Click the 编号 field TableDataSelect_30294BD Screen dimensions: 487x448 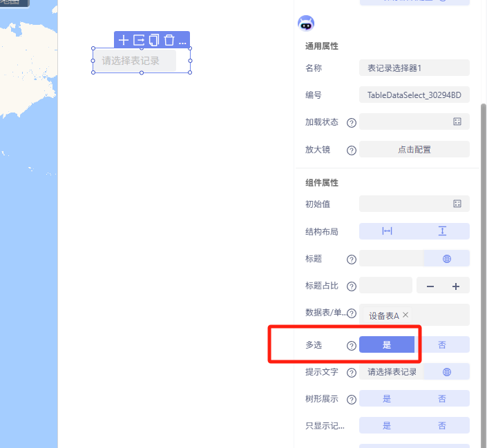(x=414, y=95)
